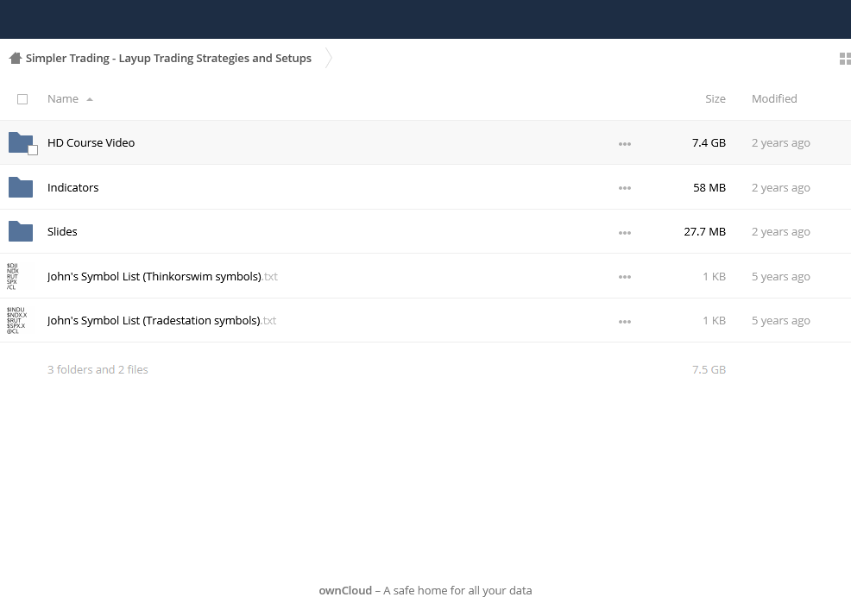Click the Slides folder's 2 years ago date
The height and width of the screenshot is (616, 851).
(x=780, y=232)
